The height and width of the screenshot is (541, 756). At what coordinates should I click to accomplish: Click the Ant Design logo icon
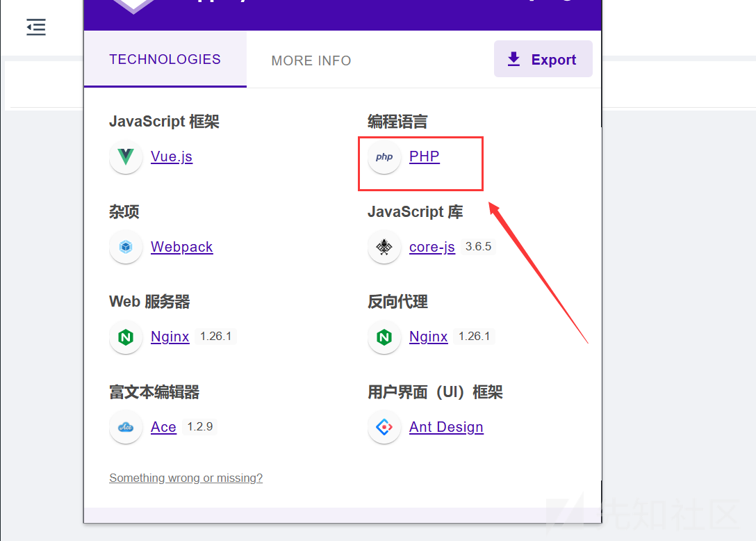384,427
